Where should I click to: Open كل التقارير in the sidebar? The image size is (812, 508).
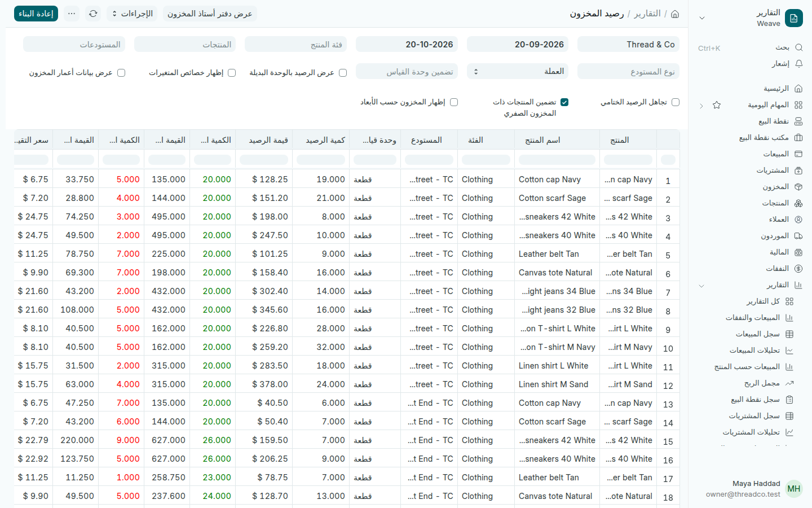coord(763,301)
